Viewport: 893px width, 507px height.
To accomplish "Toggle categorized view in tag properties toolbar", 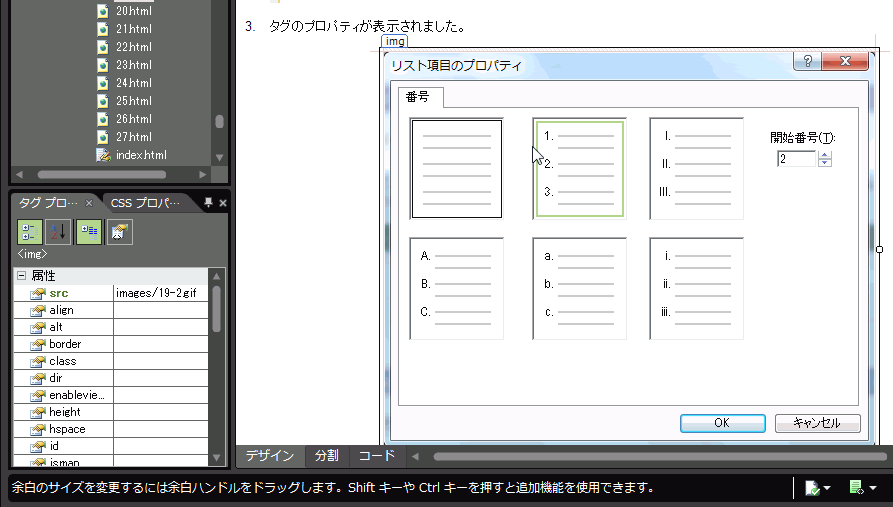I will [x=30, y=232].
